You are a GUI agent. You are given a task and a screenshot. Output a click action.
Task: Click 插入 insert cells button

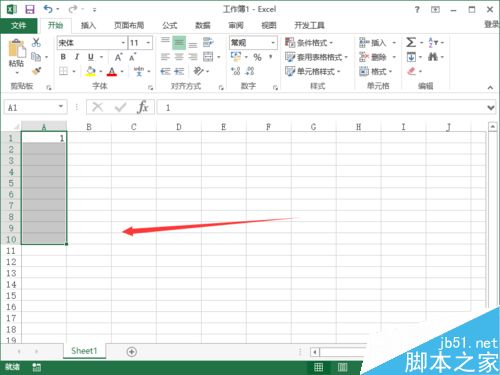point(373,43)
